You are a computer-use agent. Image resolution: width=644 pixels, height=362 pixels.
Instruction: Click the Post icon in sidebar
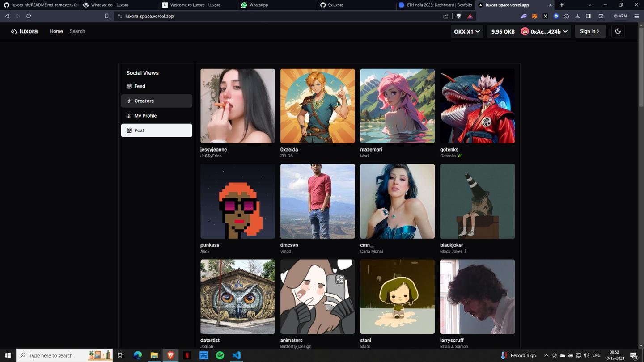129,130
